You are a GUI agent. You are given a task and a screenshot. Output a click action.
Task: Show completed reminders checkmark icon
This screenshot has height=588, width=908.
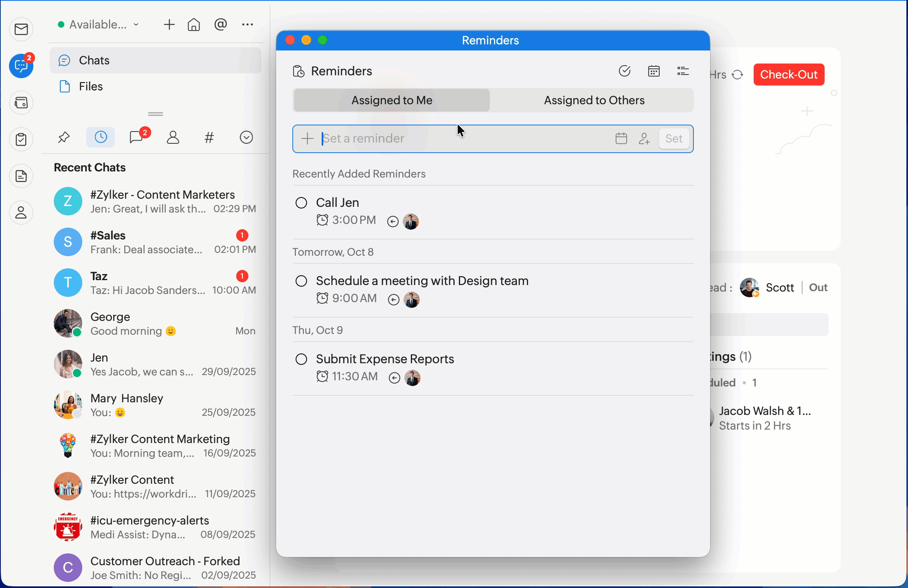tap(625, 71)
